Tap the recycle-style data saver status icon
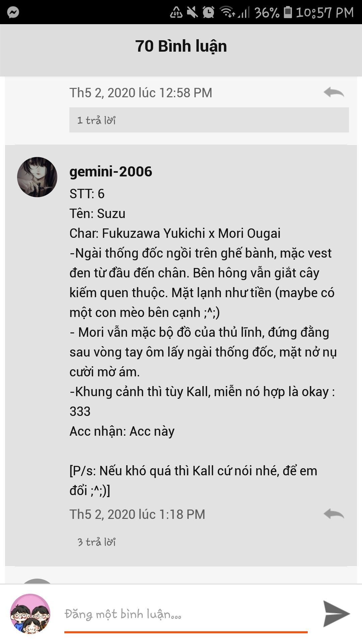The image size is (362, 644). pos(176,12)
